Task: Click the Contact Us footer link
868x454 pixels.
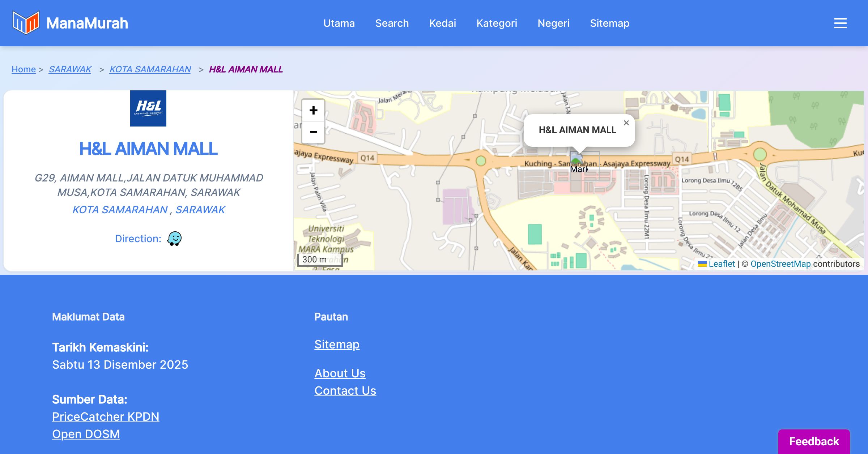Action: pos(345,390)
